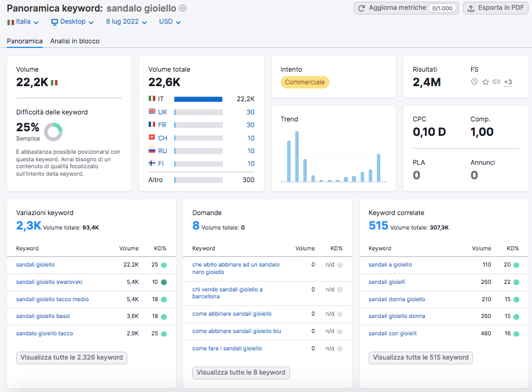Click Visualizza tutte le 515 keyword button

pos(420,357)
